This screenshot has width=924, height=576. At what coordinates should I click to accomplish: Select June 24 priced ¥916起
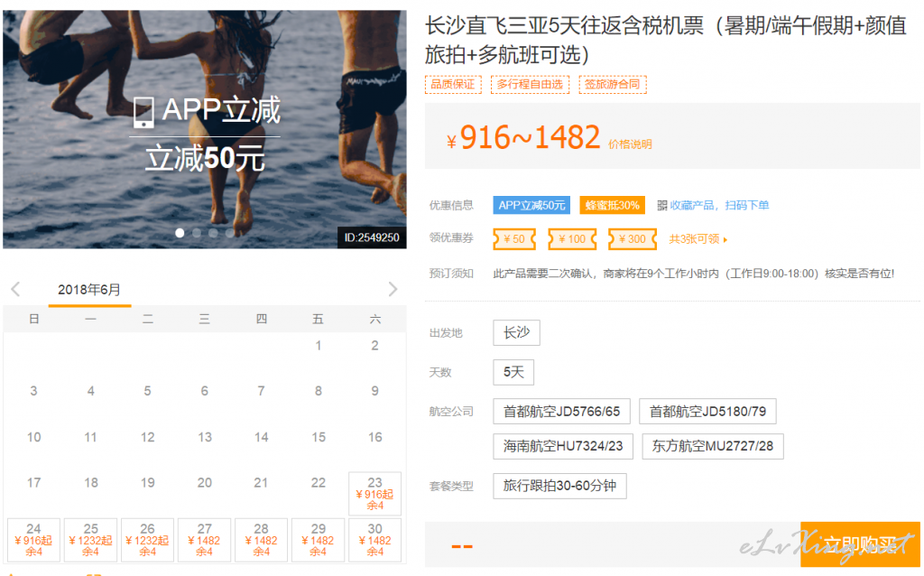[33, 540]
